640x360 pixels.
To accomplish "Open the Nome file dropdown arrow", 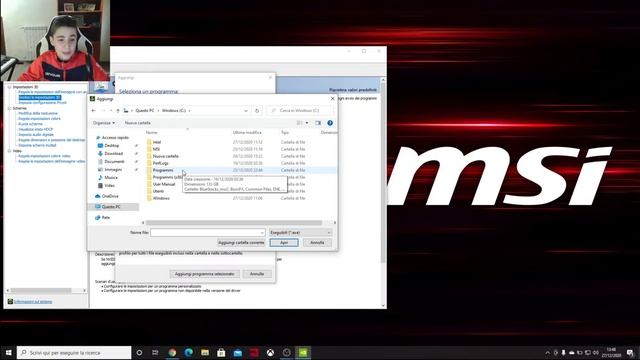I will (x=262, y=232).
